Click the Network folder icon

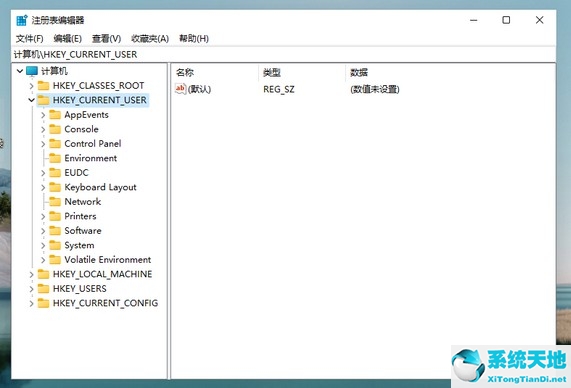[x=55, y=201]
